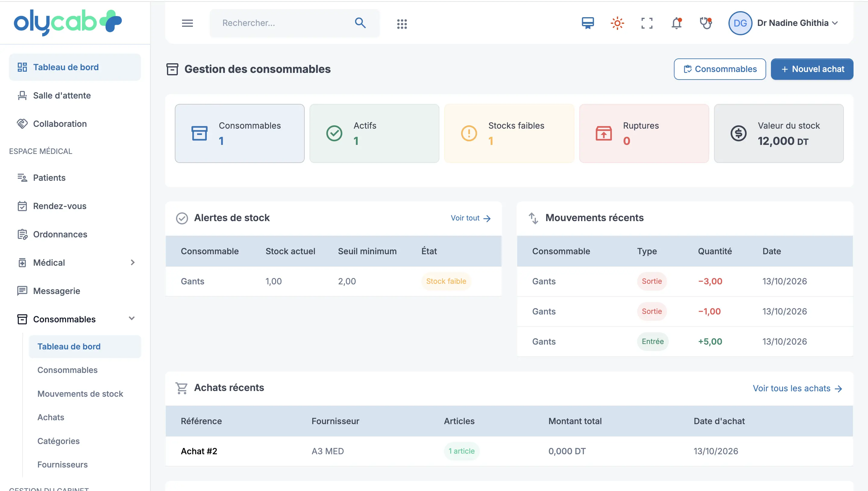This screenshot has width=868, height=491.
Task: Open Fournisseurs page
Action: (62, 464)
